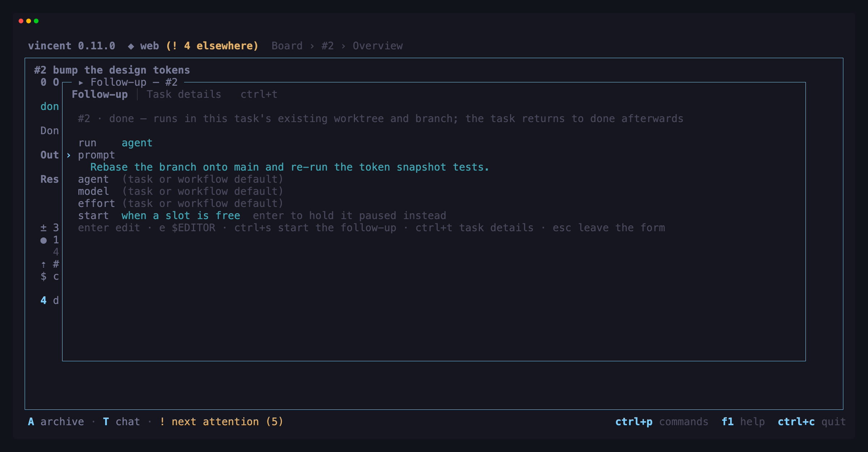
Task: Select the Follow-up tab
Action: tap(99, 94)
